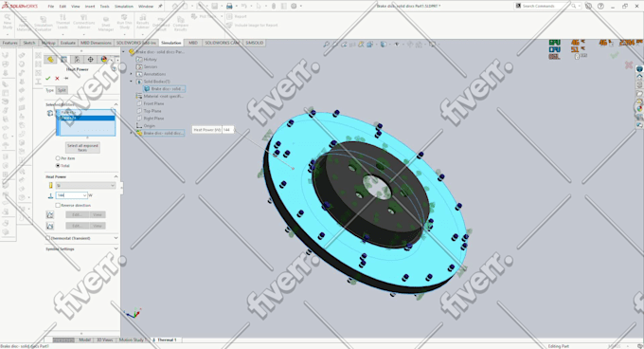The image size is (644, 349).
Task: Switch to the Features tab
Action: point(9,43)
